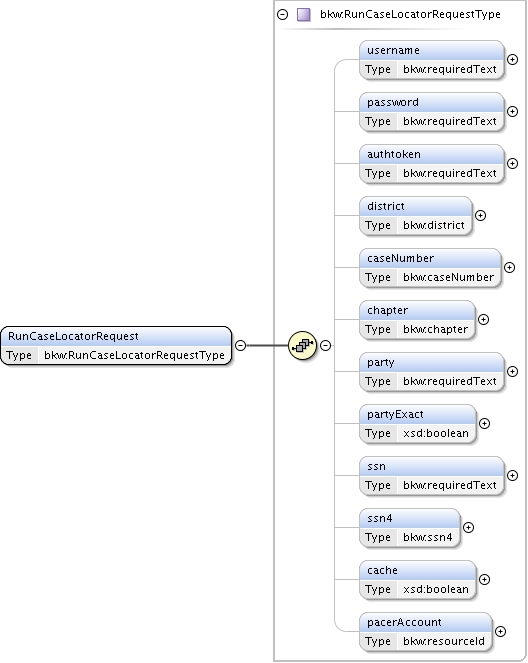Select the ssn element node
This screenshot has width=528, height=663.
click(x=432, y=476)
